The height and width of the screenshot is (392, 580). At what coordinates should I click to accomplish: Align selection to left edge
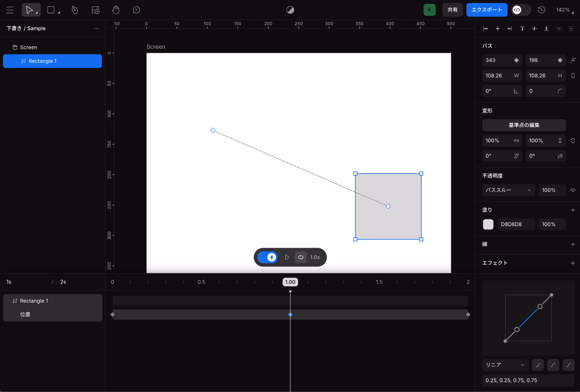(486, 28)
